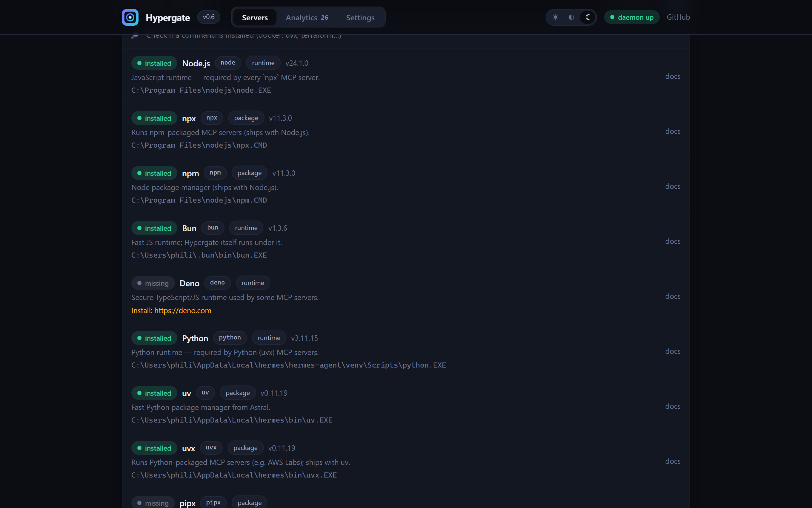
Task: Click the package tag on npm row
Action: [249, 173]
